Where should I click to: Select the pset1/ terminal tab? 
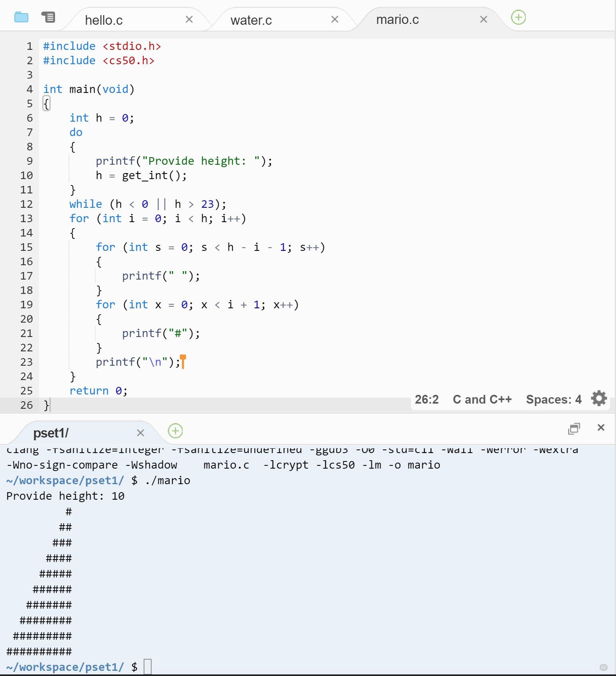[51, 433]
